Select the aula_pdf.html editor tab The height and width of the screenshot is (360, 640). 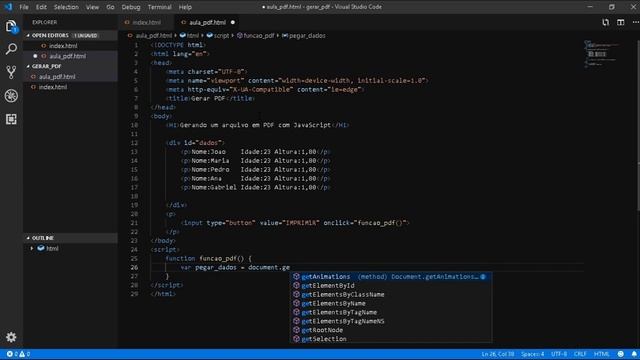coord(208,22)
